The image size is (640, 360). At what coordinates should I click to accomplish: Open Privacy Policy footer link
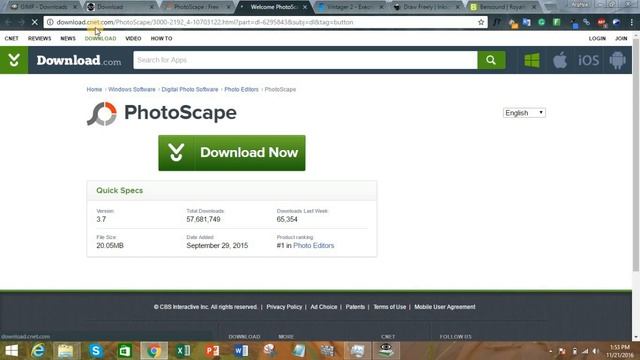(x=284, y=307)
